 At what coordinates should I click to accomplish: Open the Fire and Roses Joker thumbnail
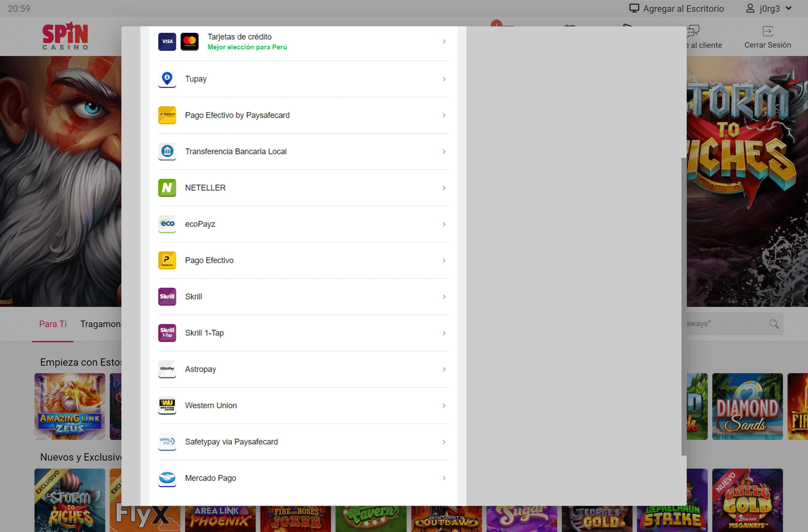[x=296, y=519]
